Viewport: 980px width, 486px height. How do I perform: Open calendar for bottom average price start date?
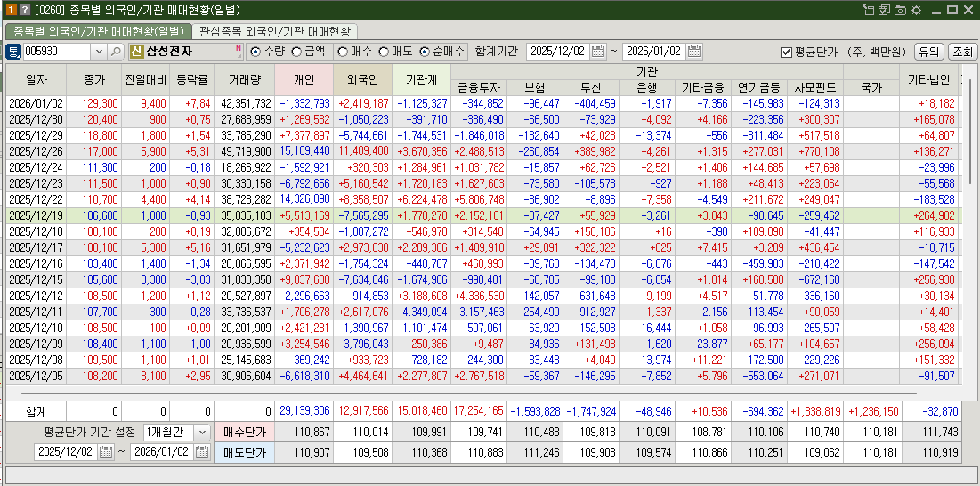pos(106,451)
